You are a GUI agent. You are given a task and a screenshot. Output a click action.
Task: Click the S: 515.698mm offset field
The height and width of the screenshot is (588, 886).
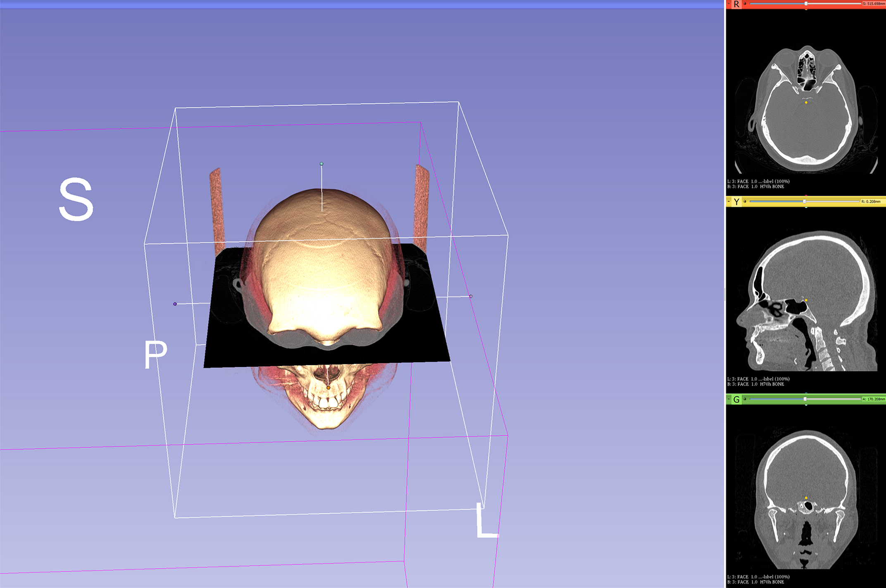pos(873,4)
